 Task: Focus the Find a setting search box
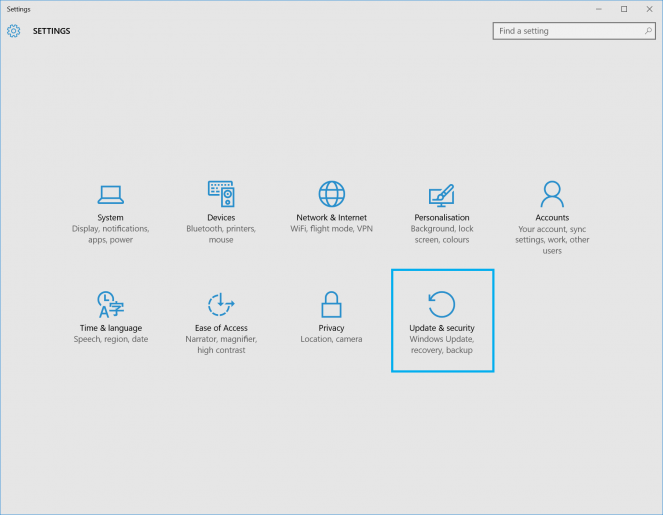coord(574,31)
